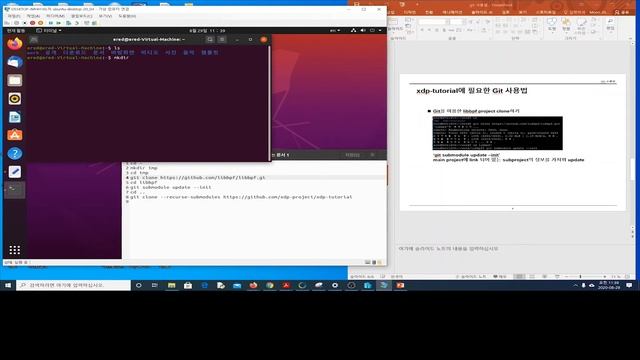Image resolution: width=640 pixels, height=360 pixels.
Task: Click the PowerPoint slide title text
Action: point(472,91)
